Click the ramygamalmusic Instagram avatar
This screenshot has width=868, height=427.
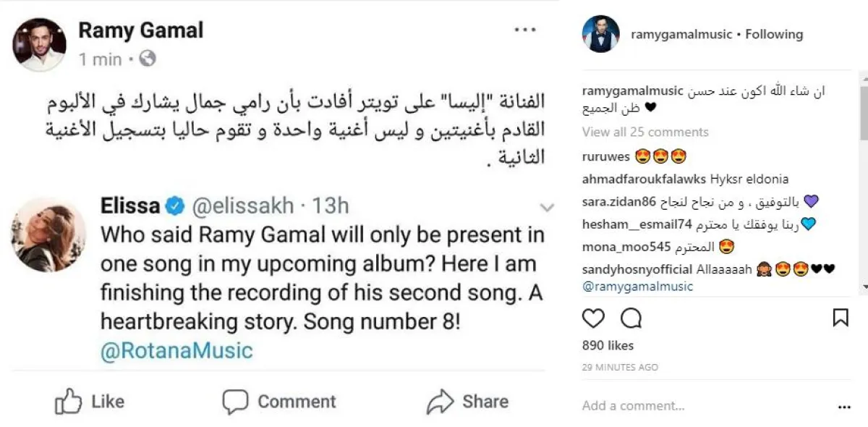[600, 34]
